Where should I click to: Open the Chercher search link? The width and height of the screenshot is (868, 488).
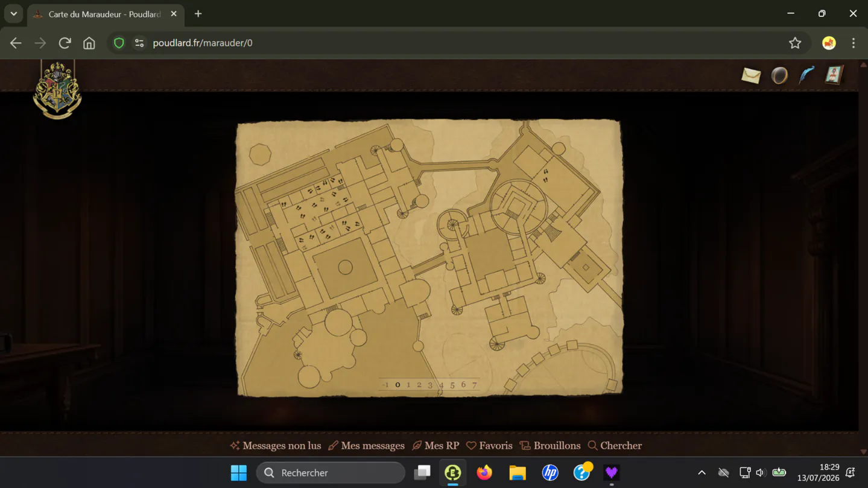[x=615, y=446]
